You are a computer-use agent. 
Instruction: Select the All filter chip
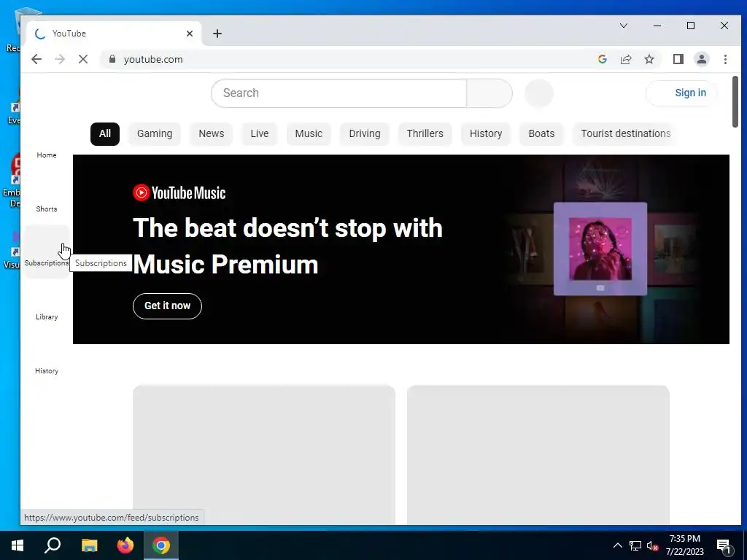105,134
